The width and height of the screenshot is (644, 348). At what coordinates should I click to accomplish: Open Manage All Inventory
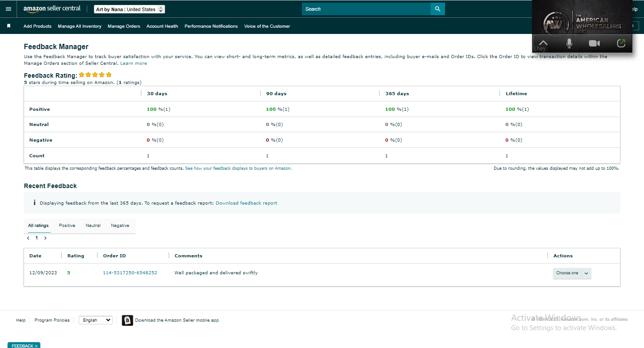pyautogui.click(x=80, y=26)
